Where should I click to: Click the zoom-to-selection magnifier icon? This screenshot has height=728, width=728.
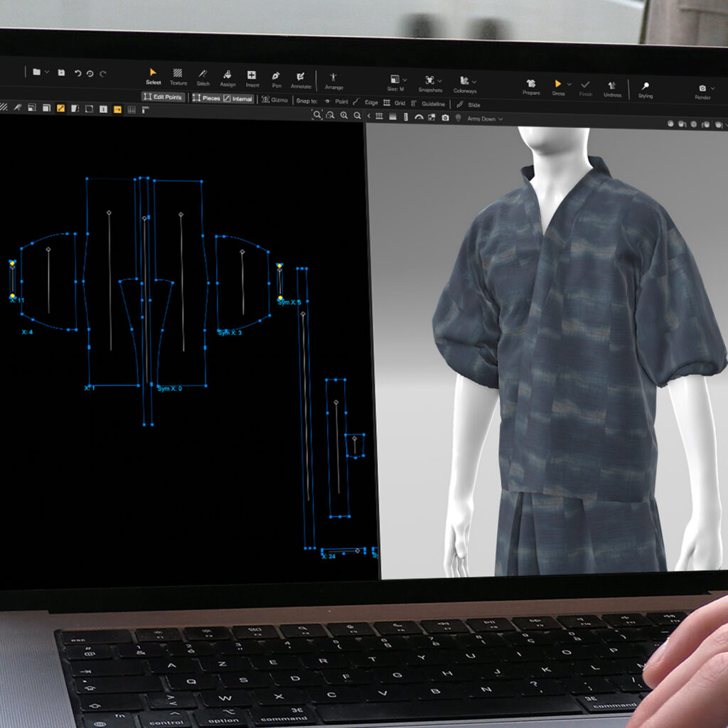[330, 115]
